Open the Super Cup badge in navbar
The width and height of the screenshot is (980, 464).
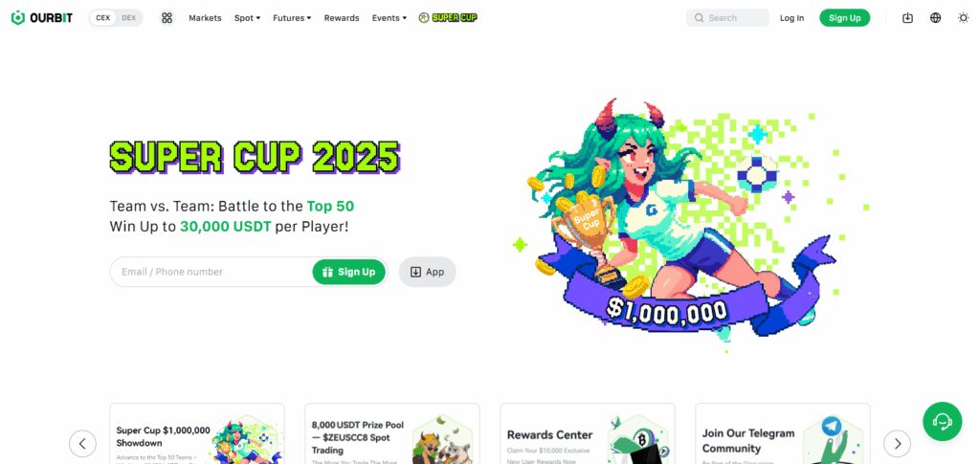(448, 18)
